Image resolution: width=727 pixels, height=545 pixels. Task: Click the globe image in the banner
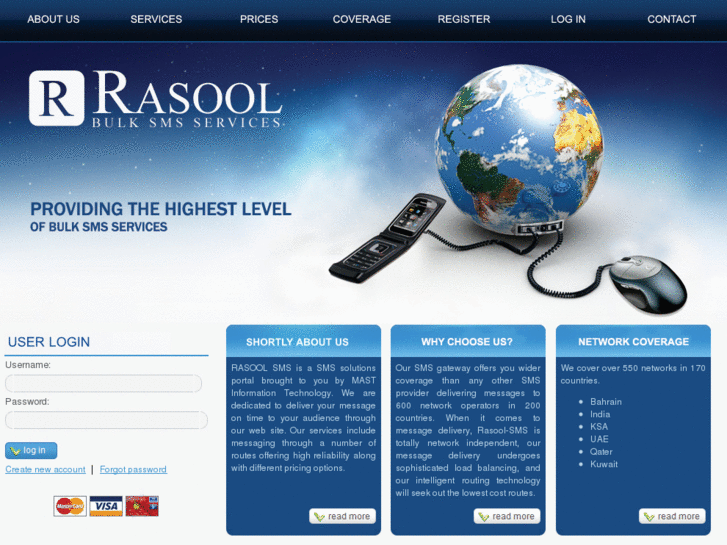(518, 148)
